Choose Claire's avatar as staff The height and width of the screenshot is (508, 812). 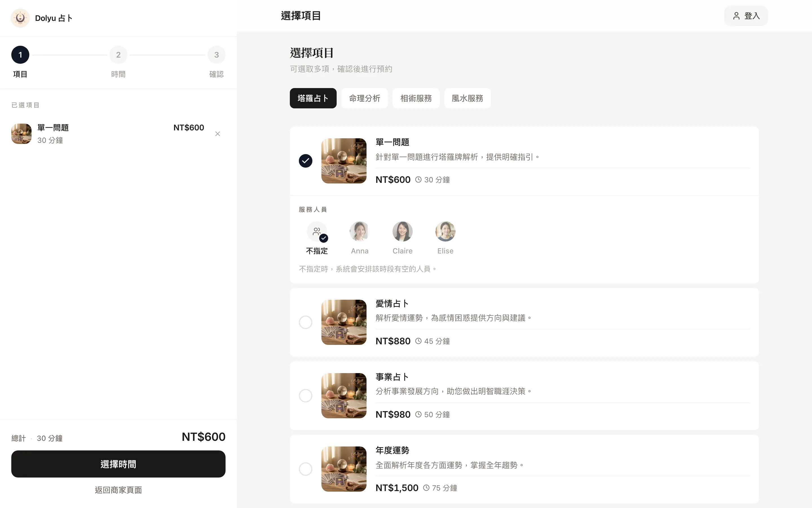tap(402, 231)
